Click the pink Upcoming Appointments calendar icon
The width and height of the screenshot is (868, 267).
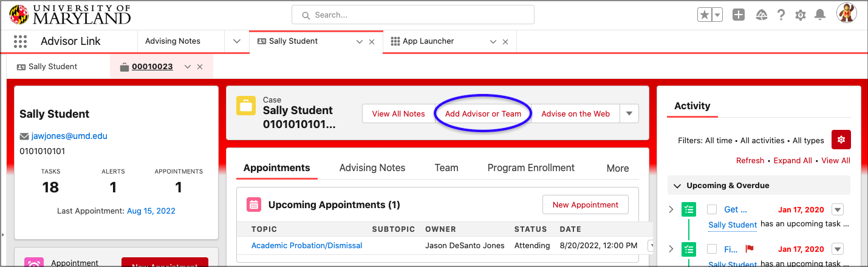coord(254,204)
